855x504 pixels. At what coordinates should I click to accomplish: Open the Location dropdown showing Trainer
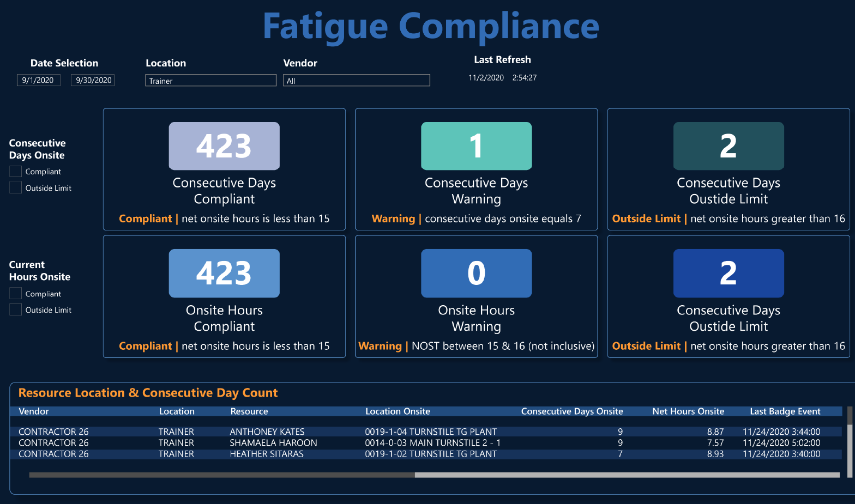(x=211, y=81)
